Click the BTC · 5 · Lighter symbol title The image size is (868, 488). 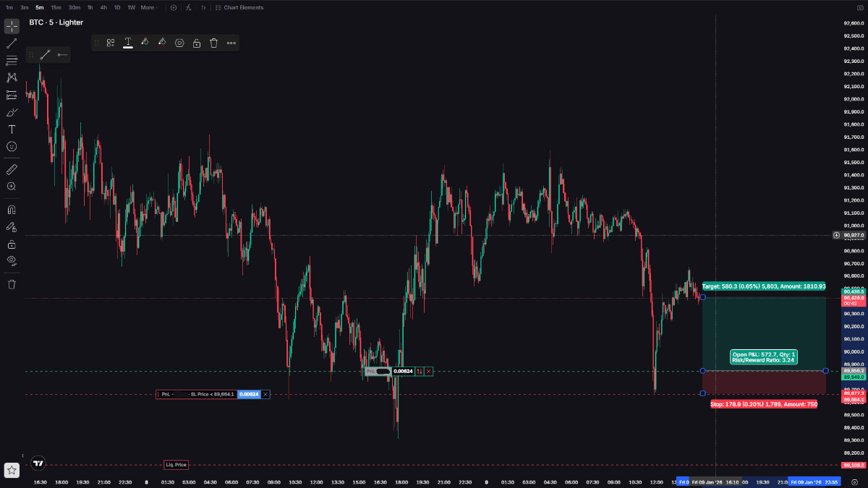click(56, 22)
